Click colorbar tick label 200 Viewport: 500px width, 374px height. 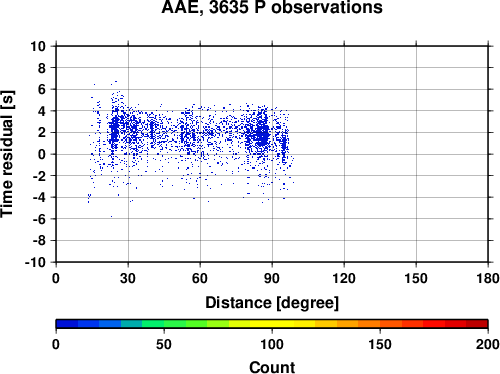pos(488,344)
